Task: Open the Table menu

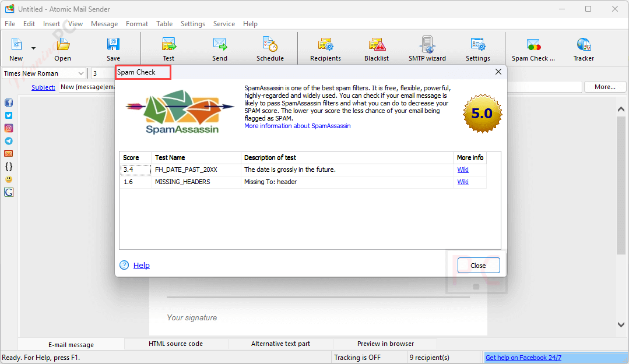Action: pos(164,24)
